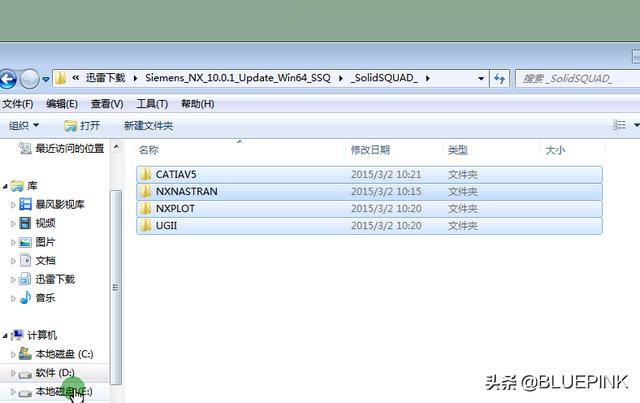Expand the 本地磁盘 (C:) node
The image size is (640, 403).
tap(13, 354)
